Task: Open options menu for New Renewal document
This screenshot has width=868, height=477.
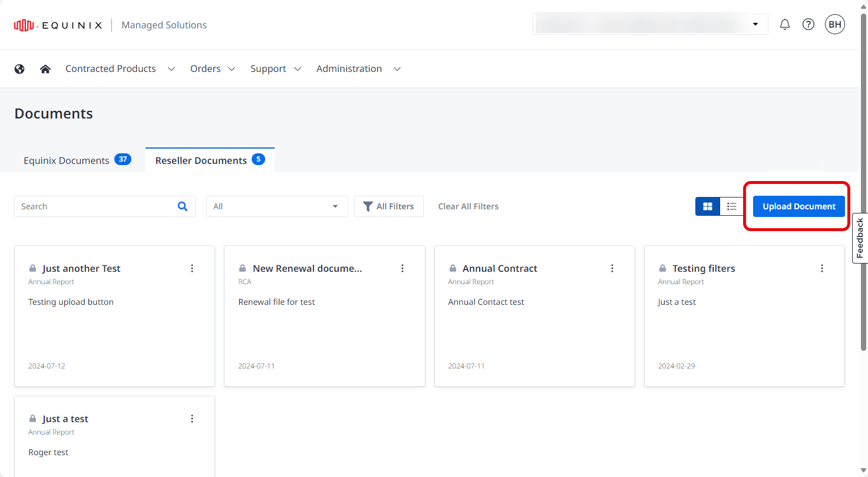Action: pos(402,268)
